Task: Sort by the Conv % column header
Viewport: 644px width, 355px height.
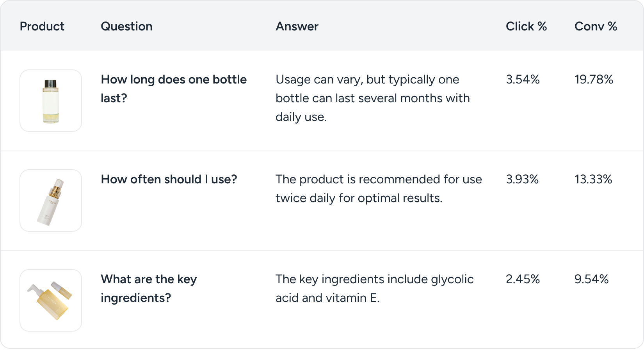Action: 595,26
